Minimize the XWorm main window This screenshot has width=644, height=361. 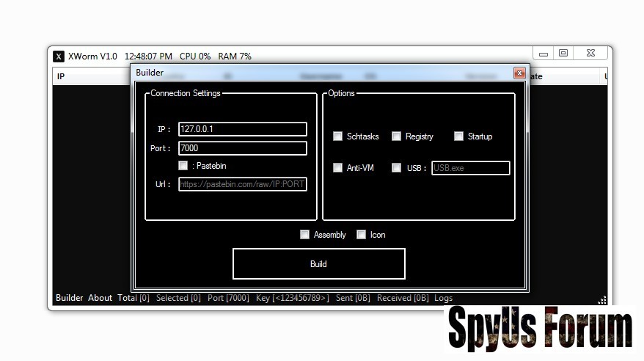tap(544, 54)
